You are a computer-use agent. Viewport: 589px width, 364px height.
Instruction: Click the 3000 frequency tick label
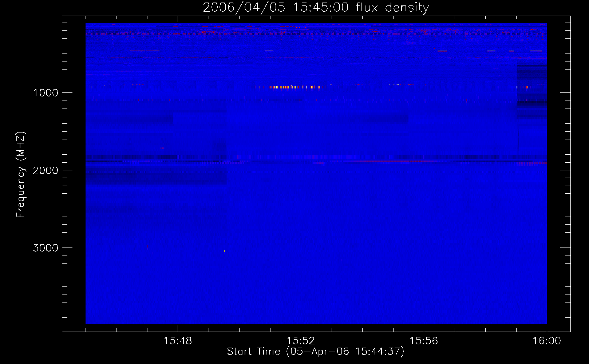(46, 248)
